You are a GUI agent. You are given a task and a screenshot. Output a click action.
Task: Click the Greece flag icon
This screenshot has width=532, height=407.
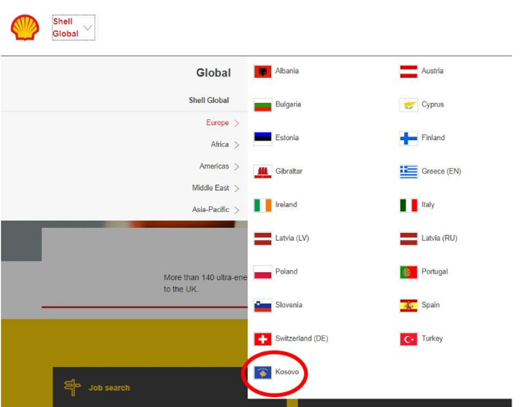[x=408, y=172]
